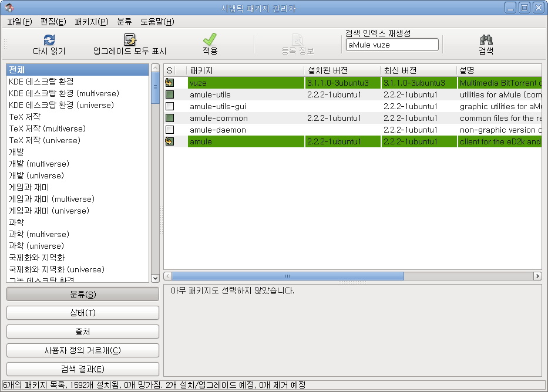Screen dimensions: 548x392
Task: Select 개발 (universe) category
Action: pyautogui.click(x=78, y=175)
